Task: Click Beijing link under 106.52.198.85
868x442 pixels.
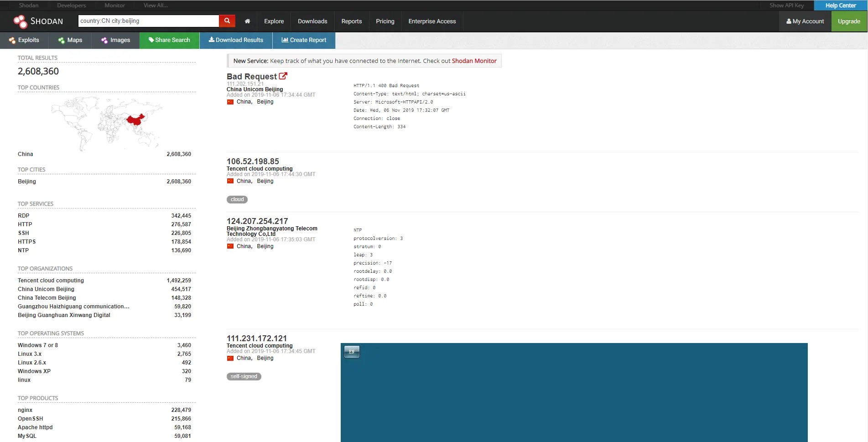Action: point(265,181)
